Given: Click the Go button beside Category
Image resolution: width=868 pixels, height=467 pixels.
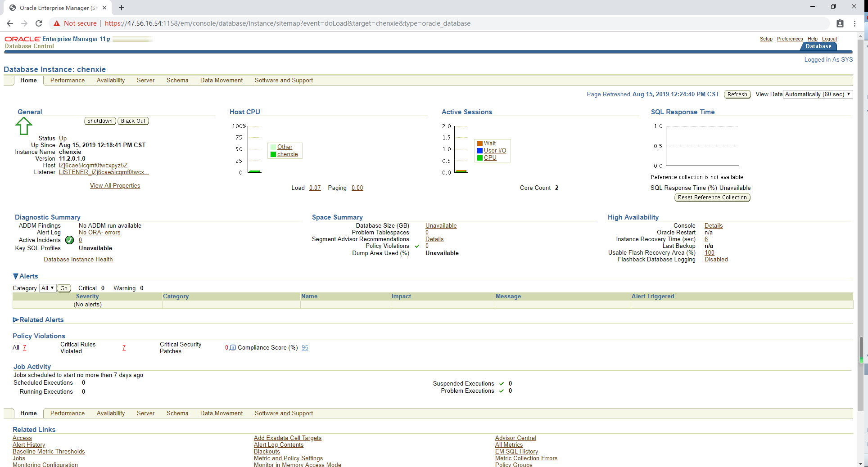Looking at the screenshot, I should coord(64,288).
